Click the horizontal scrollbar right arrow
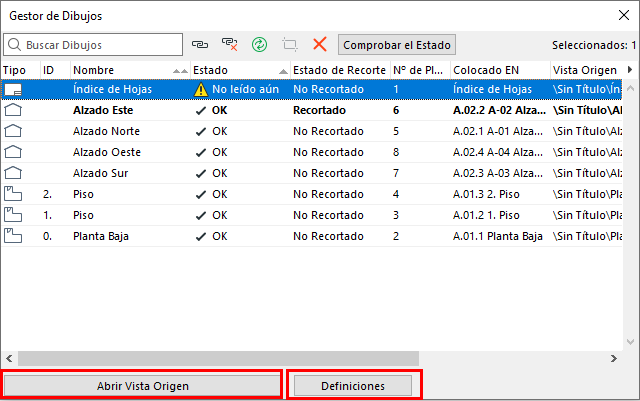 point(613,359)
